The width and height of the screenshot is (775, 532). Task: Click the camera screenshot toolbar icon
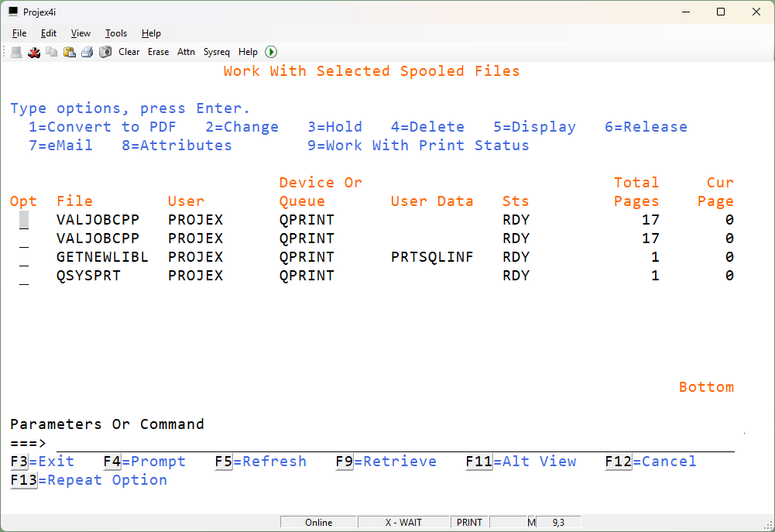pos(105,52)
